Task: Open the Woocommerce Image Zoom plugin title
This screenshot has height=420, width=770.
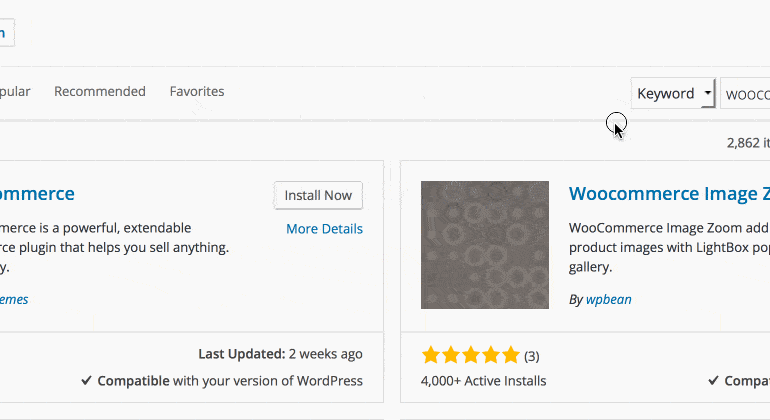Action: click(x=669, y=194)
